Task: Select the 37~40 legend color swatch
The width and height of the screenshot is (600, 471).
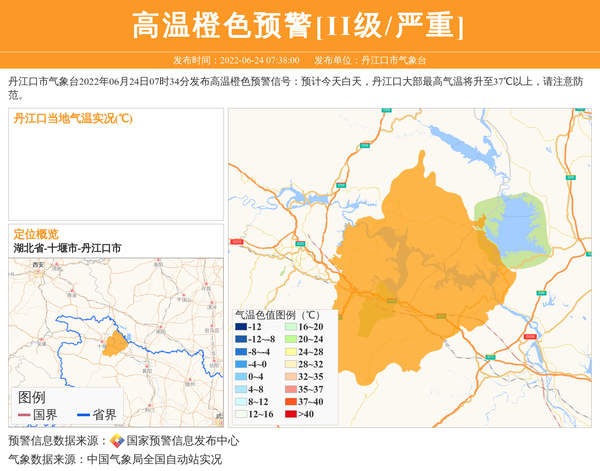Action: coord(292,401)
